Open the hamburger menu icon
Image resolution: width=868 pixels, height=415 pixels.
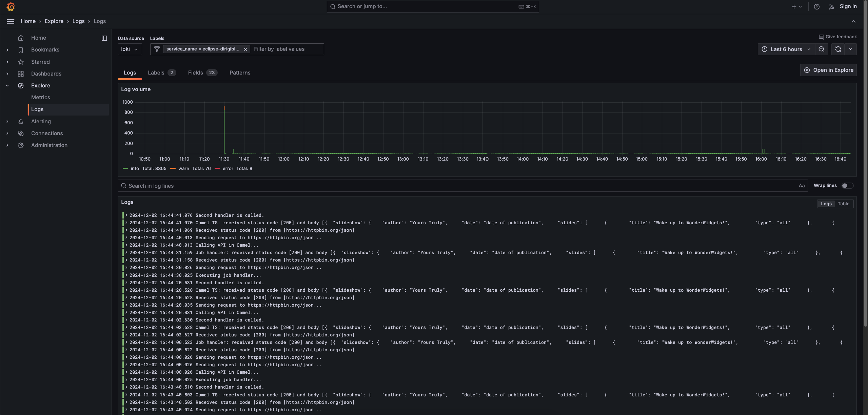[11, 21]
